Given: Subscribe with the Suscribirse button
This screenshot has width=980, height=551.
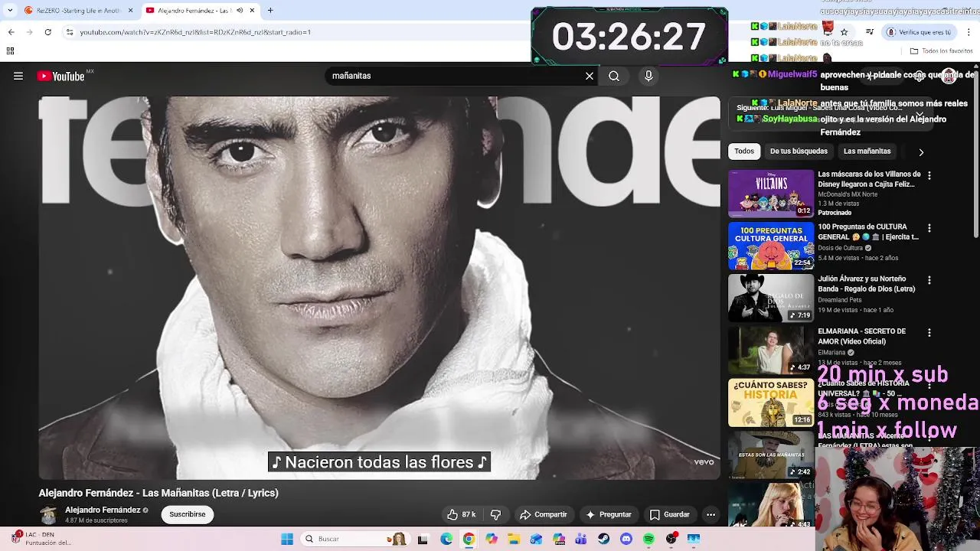Looking at the screenshot, I should tap(188, 514).
